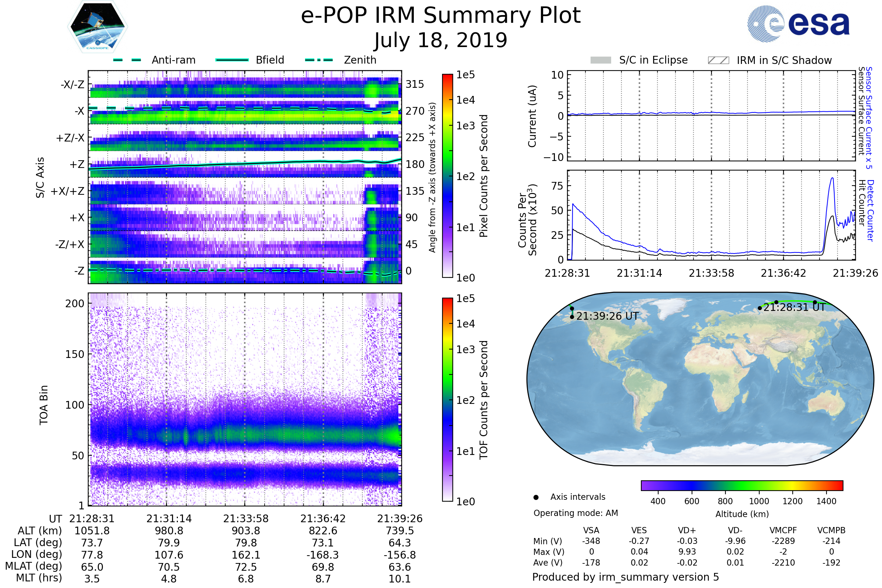Click the VMCPF column header in voltage table
Image resolution: width=882 pixels, height=588 pixels.
pyautogui.click(x=783, y=530)
